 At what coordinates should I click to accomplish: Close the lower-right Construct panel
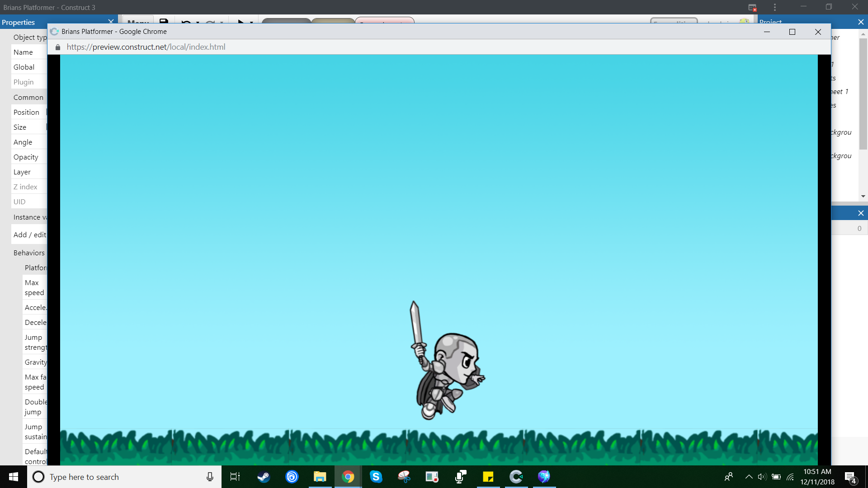coord(861,213)
